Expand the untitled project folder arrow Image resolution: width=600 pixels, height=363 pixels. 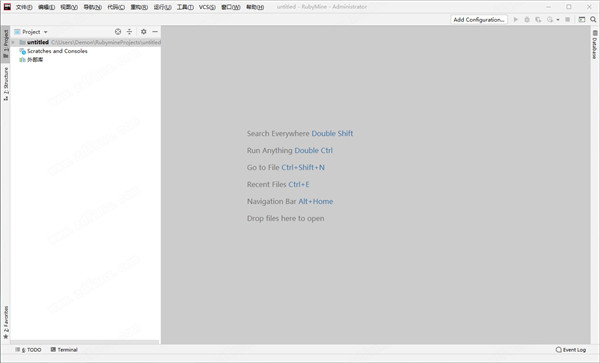click(13, 42)
